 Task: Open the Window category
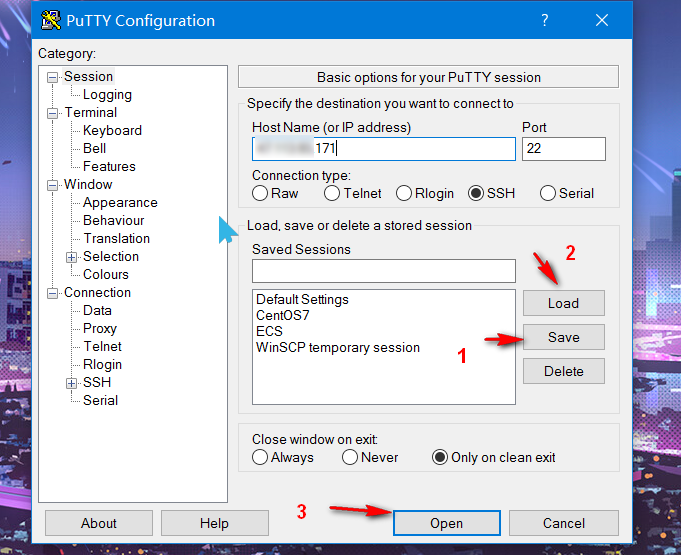(88, 185)
